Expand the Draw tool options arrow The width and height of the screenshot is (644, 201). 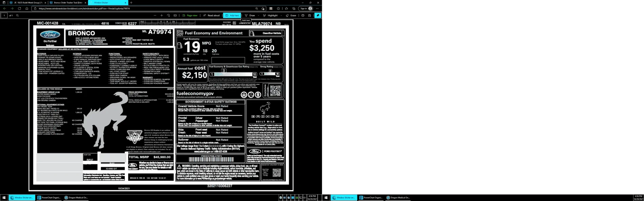click(x=258, y=16)
